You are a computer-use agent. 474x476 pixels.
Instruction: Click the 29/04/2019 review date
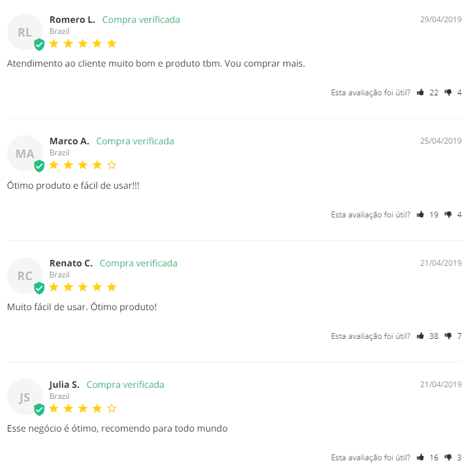(x=441, y=20)
